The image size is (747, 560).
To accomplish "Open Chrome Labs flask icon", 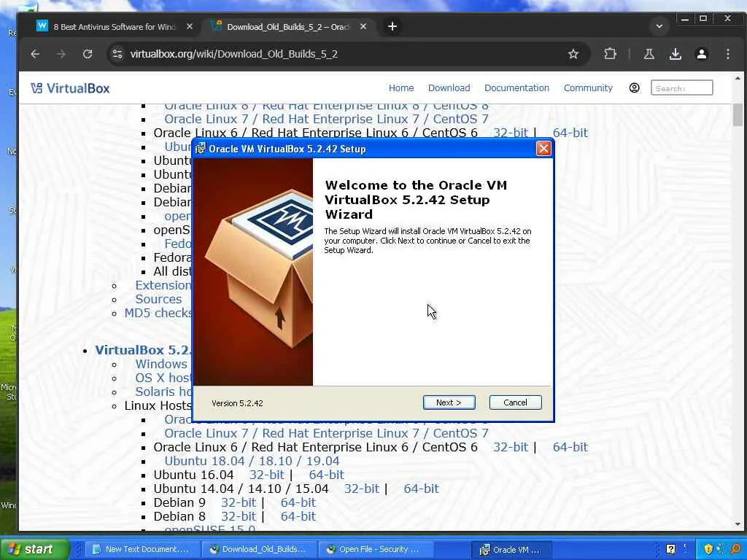I will [x=649, y=54].
